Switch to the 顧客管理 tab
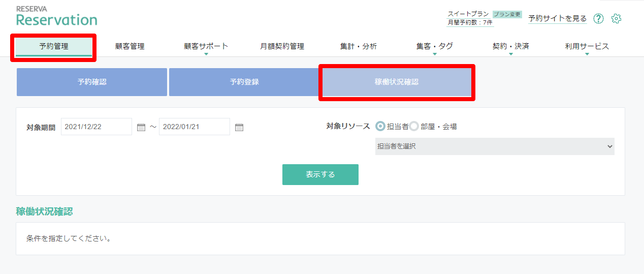The width and height of the screenshot is (644, 274). (130, 46)
